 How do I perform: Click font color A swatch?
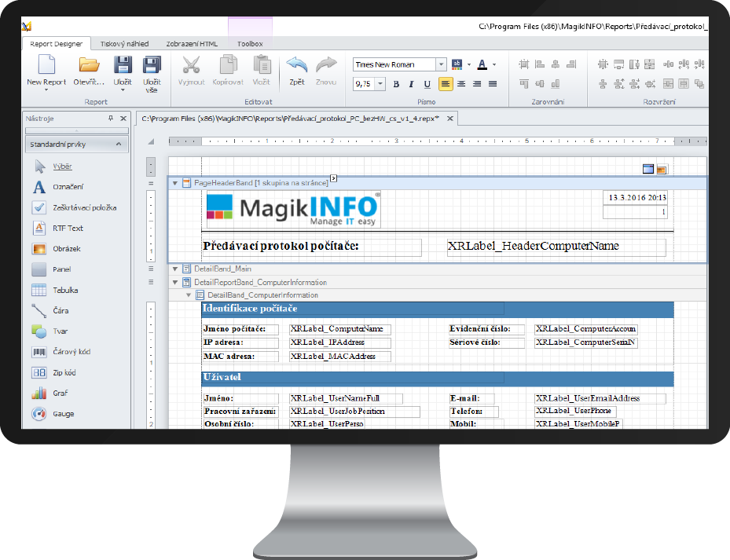tap(482, 64)
